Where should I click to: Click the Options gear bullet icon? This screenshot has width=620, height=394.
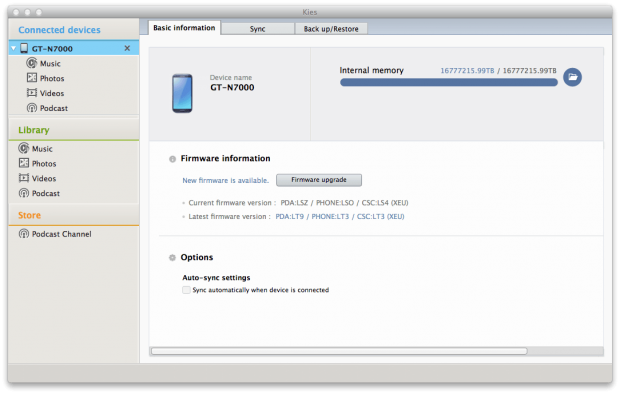(172, 258)
